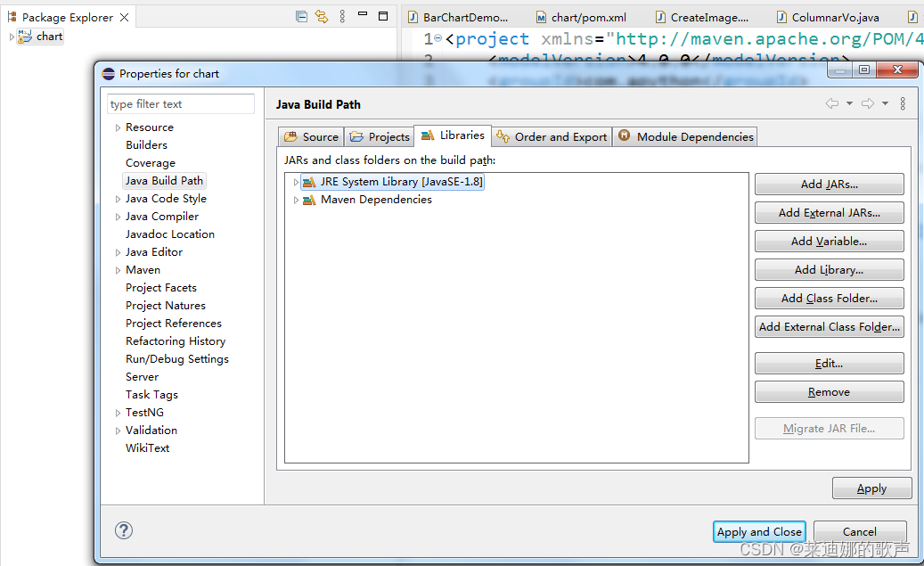Expand the Maven category
The image size is (924, 566).
coord(118,271)
